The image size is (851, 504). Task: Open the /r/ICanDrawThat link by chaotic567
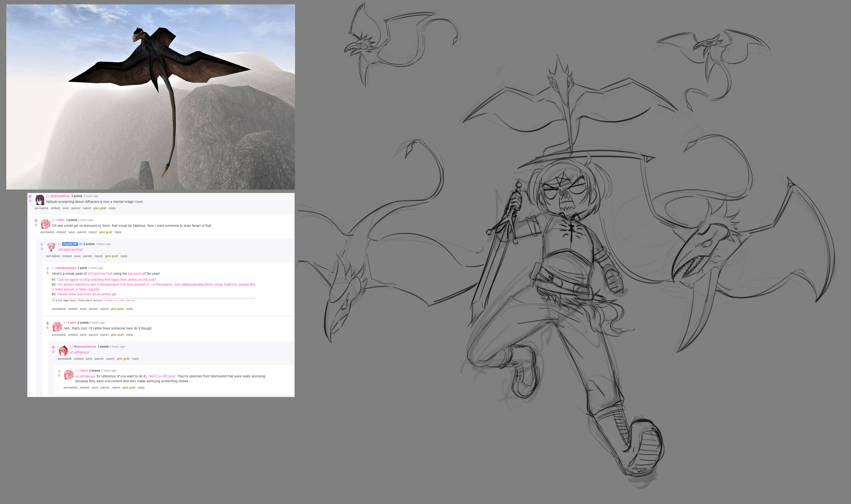pos(70,250)
